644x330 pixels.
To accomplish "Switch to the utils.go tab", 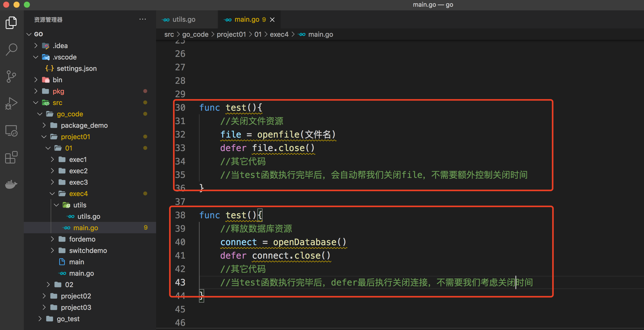I will pos(183,20).
